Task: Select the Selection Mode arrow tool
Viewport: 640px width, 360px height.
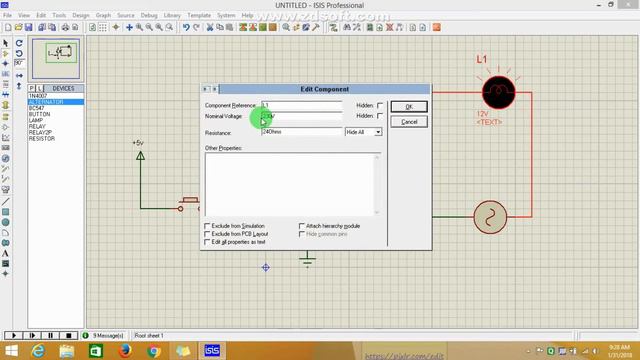Action: [x=5, y=43]
